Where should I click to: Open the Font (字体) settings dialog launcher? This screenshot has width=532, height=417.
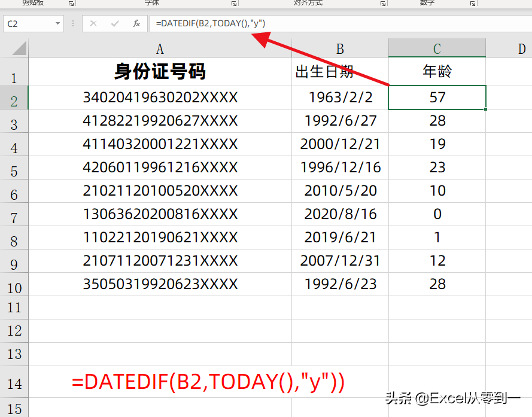coord(234,4)
